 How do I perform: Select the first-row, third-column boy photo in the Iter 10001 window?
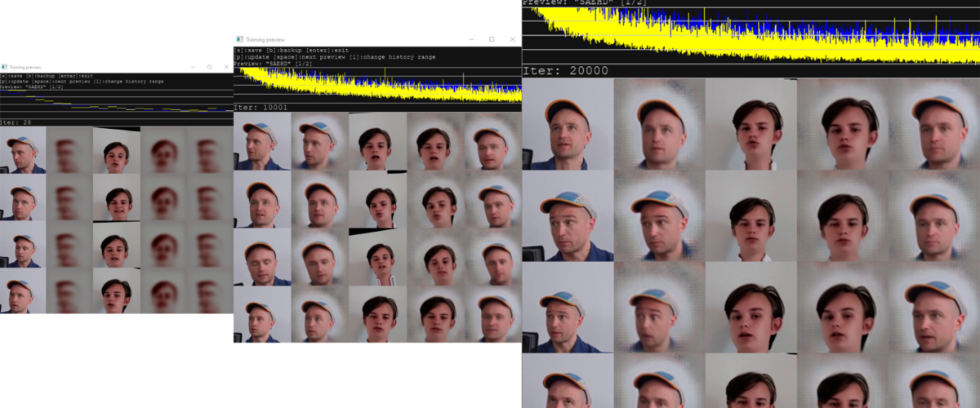(377, 141)
